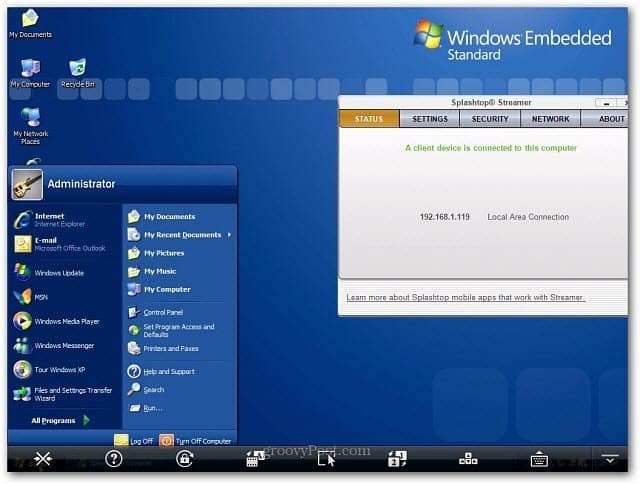Viewport: 640px width, 484px height.
Task: Click the Administrator guitar avatar picture
Action: click(x=27, y=184)
